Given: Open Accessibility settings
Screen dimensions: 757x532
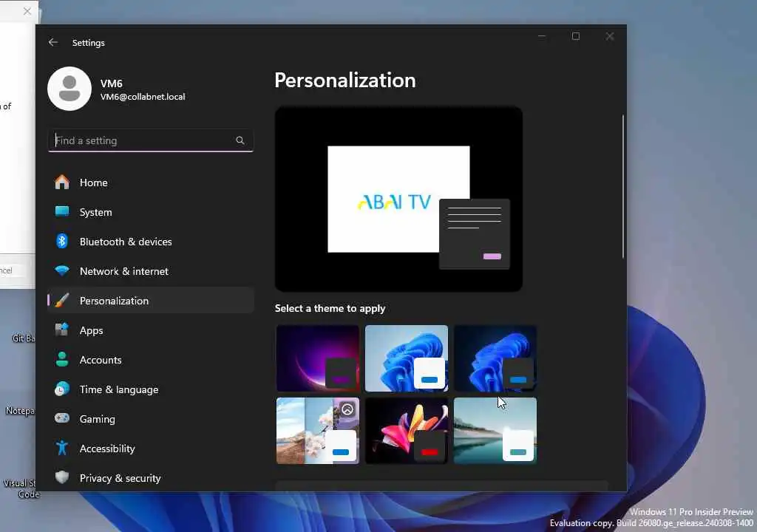Looking at the screenshot, I should click(151, 449).
